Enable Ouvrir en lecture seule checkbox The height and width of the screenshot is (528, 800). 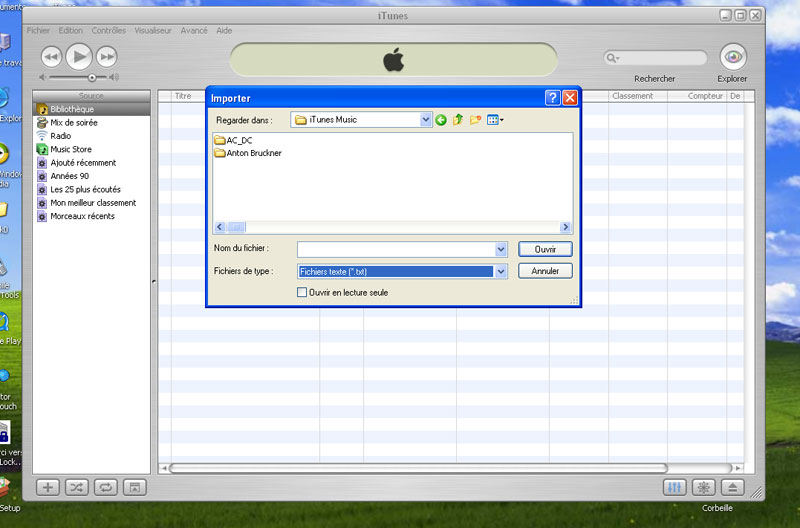coord(302,292)
